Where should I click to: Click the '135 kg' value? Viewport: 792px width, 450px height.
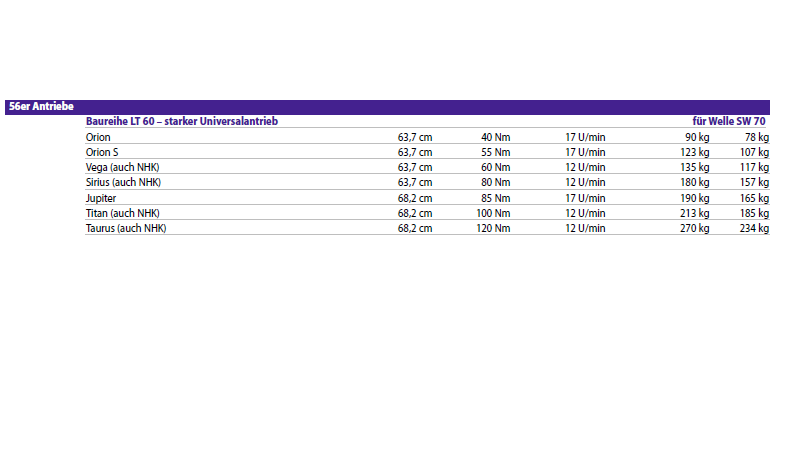pyautogui.click(x=695, y=168)
